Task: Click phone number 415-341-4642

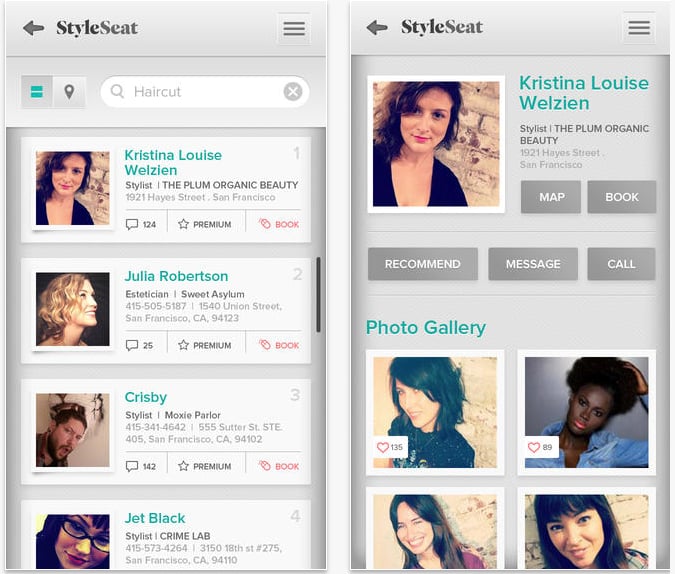Action: pyautogui.click(x=155, y=427)
